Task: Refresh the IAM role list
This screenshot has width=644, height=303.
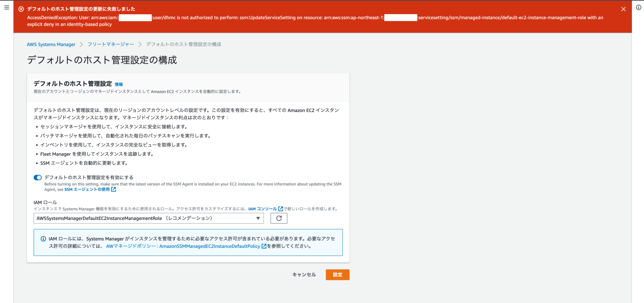Action: [279, 218]
